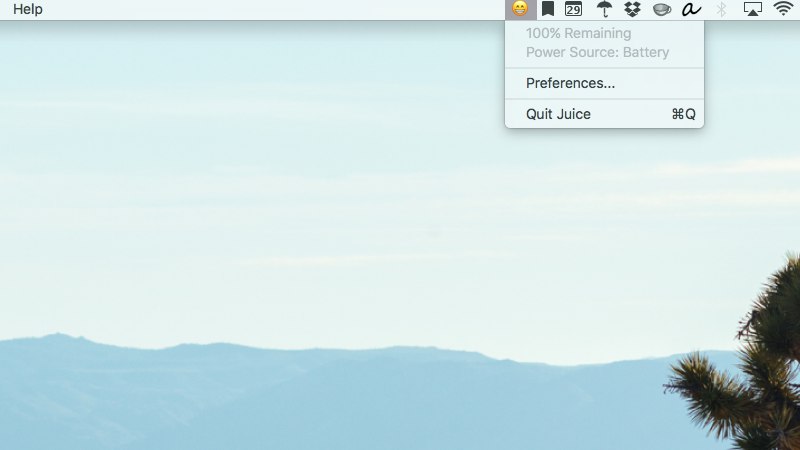This screenshot has height=450, width=800.
Task: Open the calendar icon showing 29
Action: (573, 9)
